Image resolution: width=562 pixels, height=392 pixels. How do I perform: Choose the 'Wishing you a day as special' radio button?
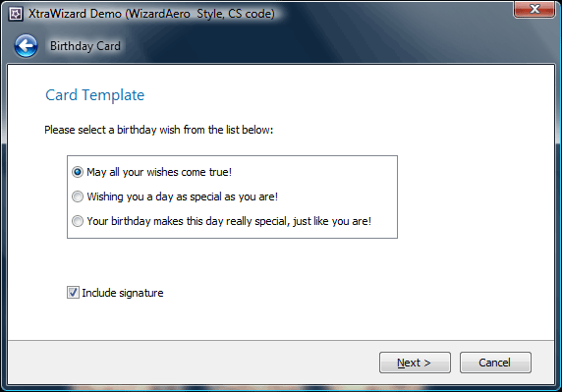[x=78, y=196]
